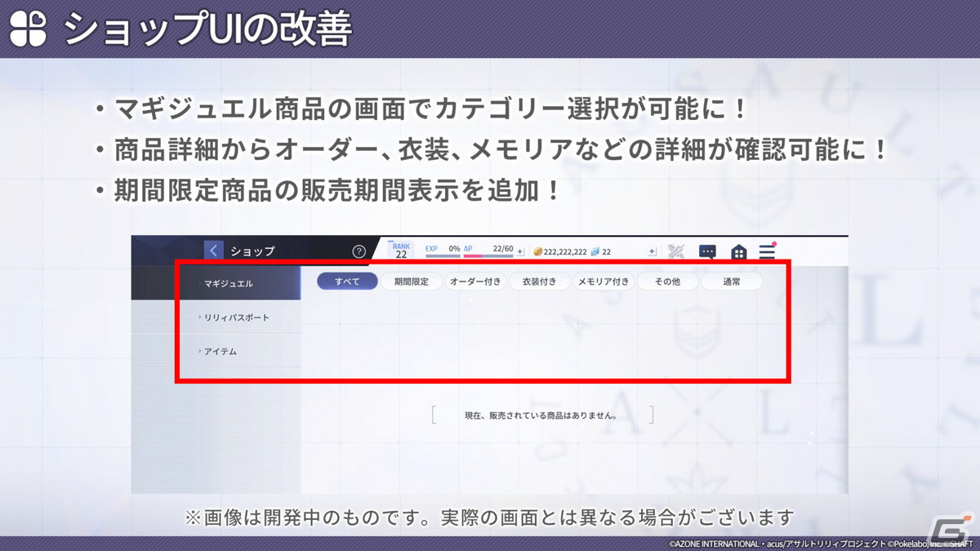980x551 pixels.
Task: Select the オーダー付き filter tab
Action: click(x=475, y=281)
